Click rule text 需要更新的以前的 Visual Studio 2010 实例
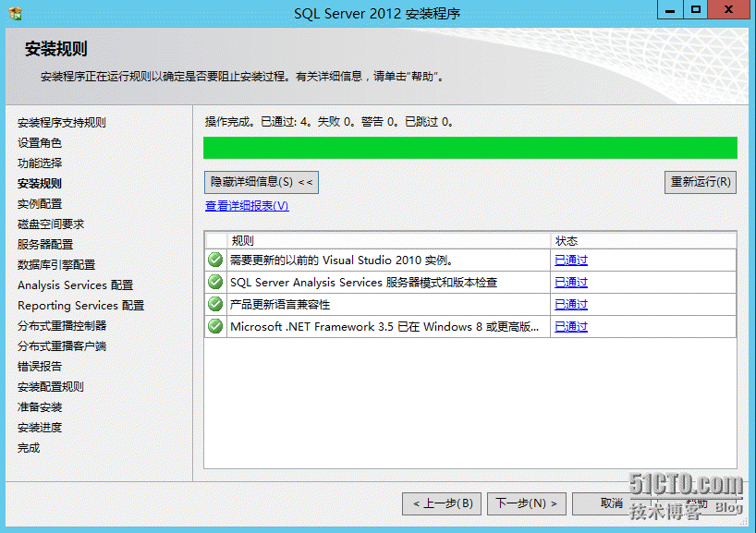756x533 pixels. point(341,260)
